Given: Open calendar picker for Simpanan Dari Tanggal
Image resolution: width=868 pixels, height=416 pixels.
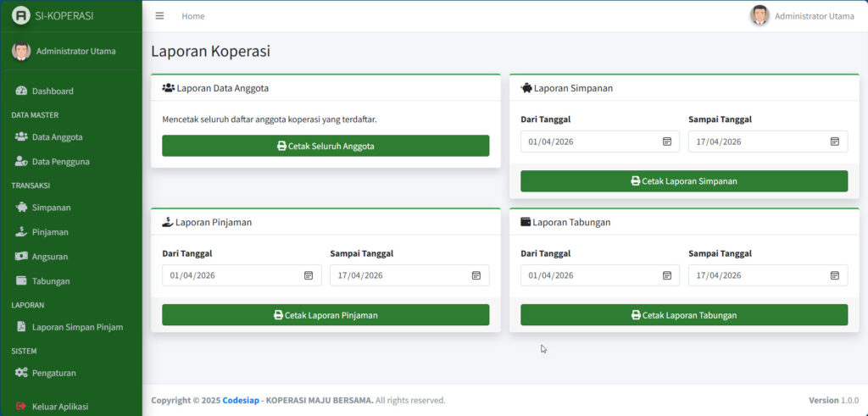Looking at the screenshot, I should tap(667, 141).
